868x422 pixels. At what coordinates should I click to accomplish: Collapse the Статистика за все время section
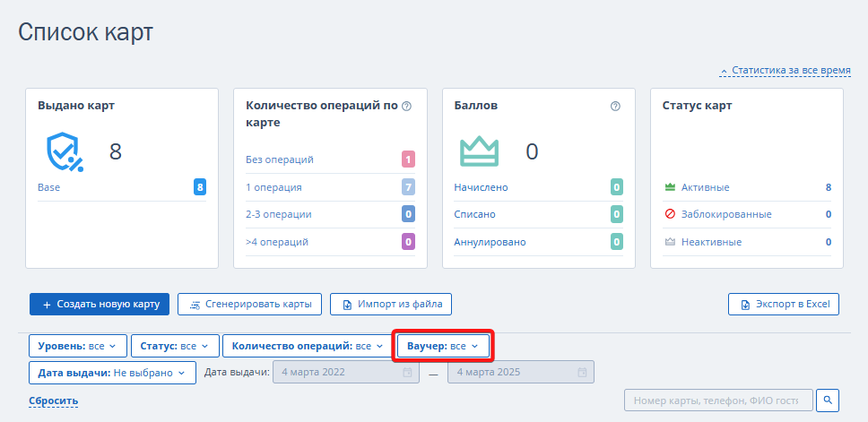(785, 71)
